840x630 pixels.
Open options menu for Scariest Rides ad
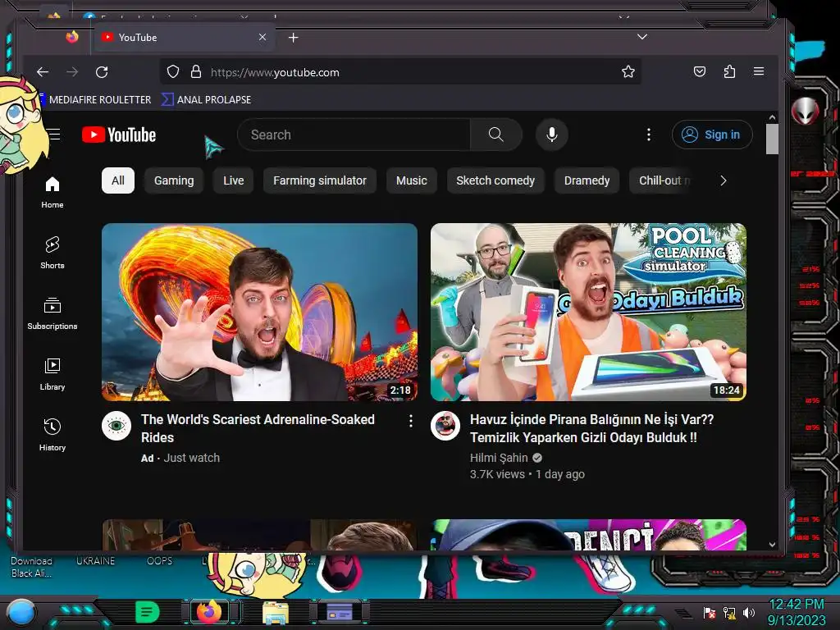coord(411,421)
